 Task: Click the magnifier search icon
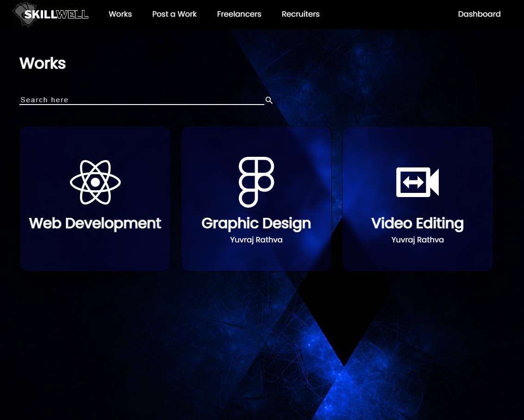coord(269,100)
